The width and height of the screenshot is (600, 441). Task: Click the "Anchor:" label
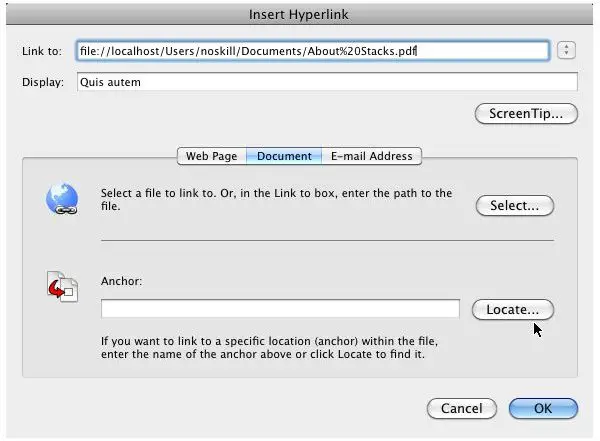123,282
